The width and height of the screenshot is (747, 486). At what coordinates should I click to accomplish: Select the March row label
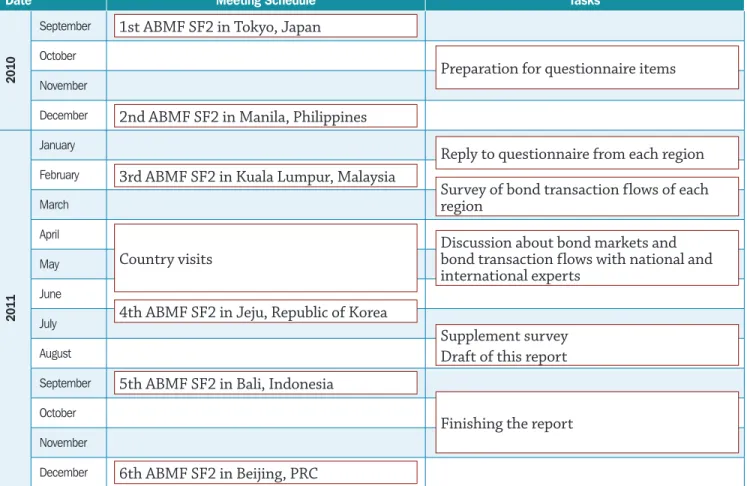pos(54,205)
